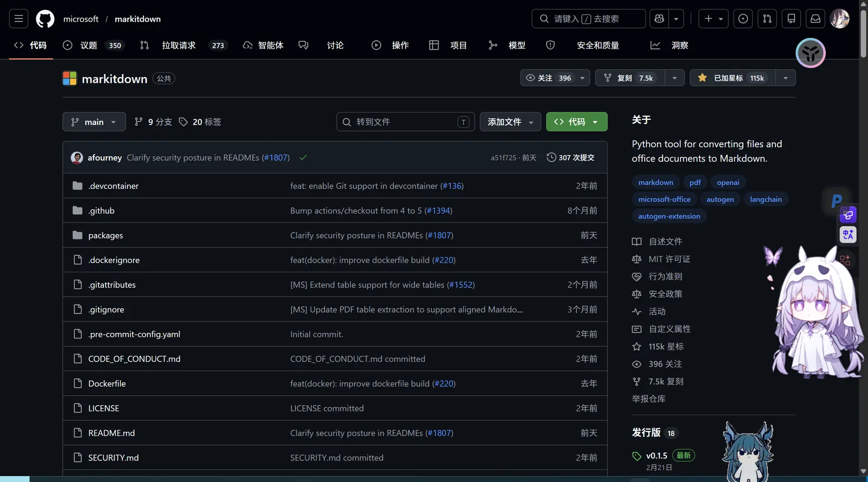This screenshot has height=482, width=868.
Task: Switch to the 项目 (Projects) tab
Action: click(x=448, y=45)
